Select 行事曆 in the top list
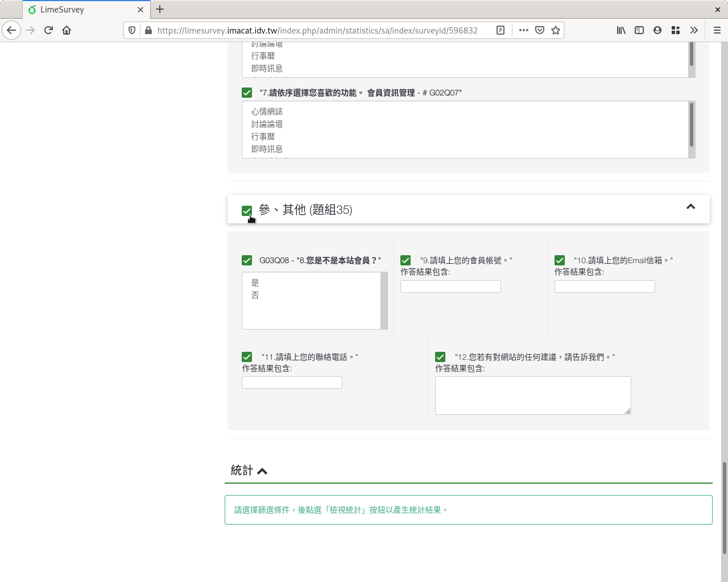The image size is (728, 582). pos(465,56)
